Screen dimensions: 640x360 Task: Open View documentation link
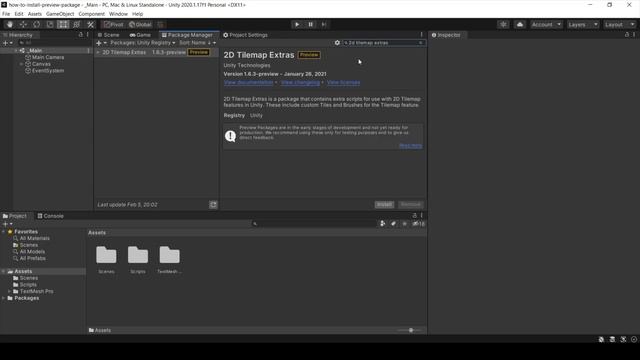click(x=249, y=82)
